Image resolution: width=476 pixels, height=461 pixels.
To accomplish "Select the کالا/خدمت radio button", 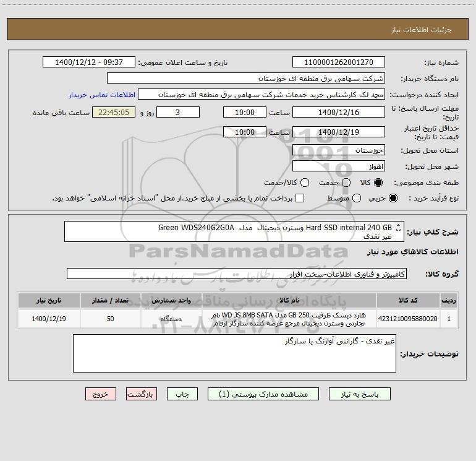I will click(x=305, y=183).
